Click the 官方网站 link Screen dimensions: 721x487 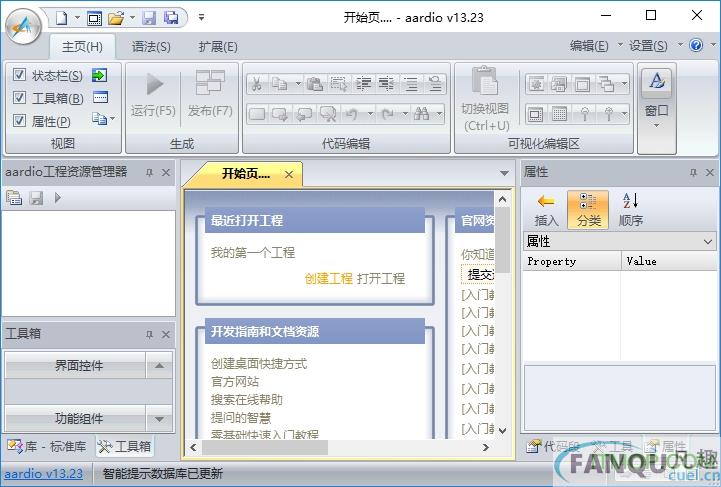click(235, 382)
